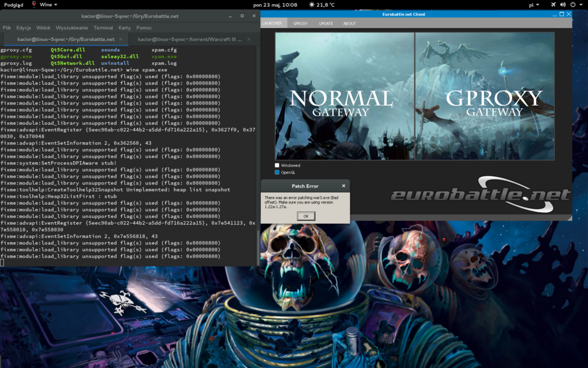Open terminal Edycja menu
The image size is (588, 368).
[23, 28]
